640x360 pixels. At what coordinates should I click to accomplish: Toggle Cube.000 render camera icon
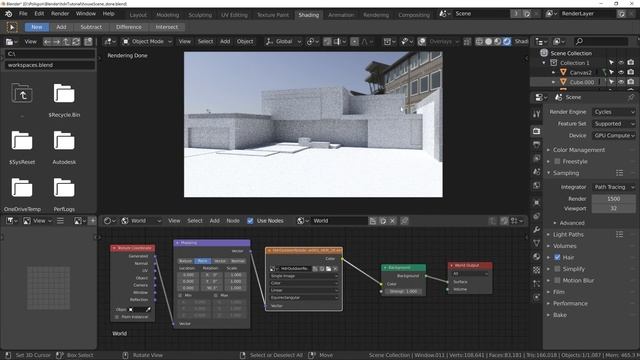(x=631, y=82)
